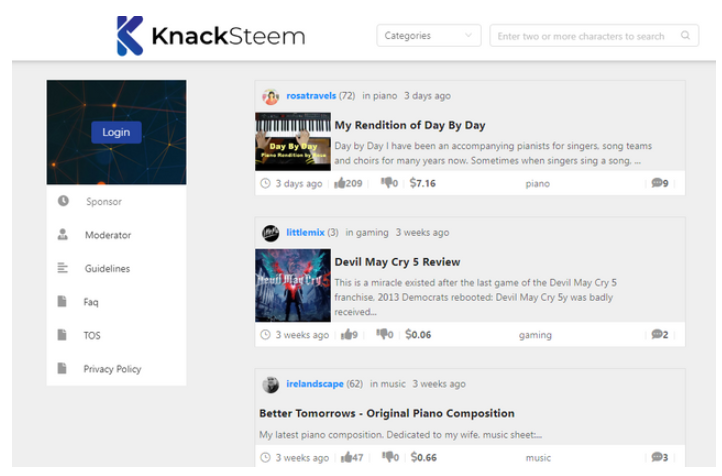Downvote the Devil May Cry 5 Review
The image size is (722, 476).
point(381,334)
